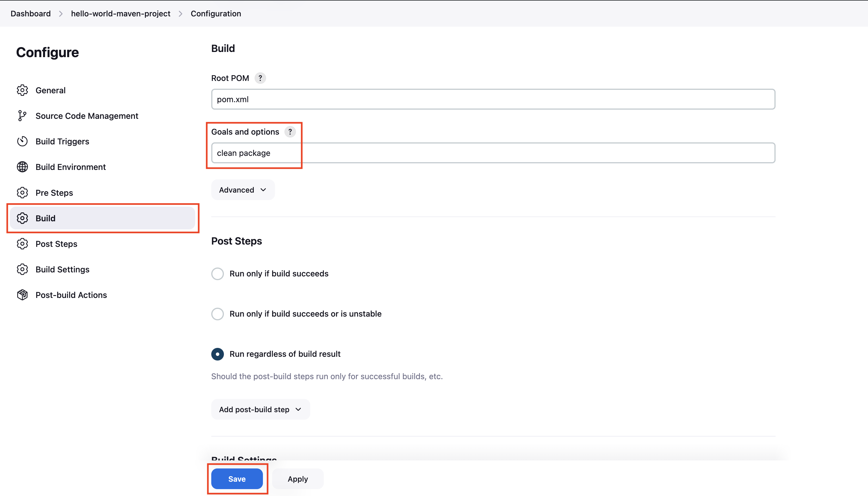
Task: Click breadcrumb arrow after hello-world-maven-project
Action: click(181, 13)
